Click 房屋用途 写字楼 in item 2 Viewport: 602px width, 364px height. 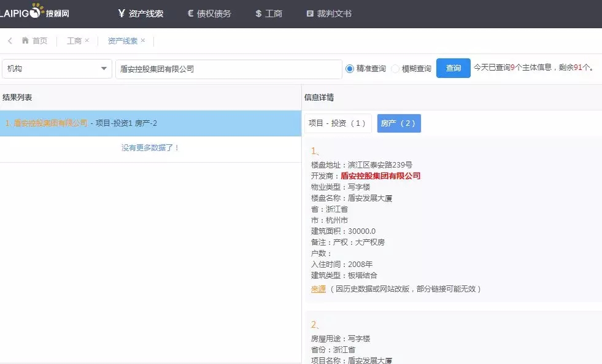click(341, 339)
